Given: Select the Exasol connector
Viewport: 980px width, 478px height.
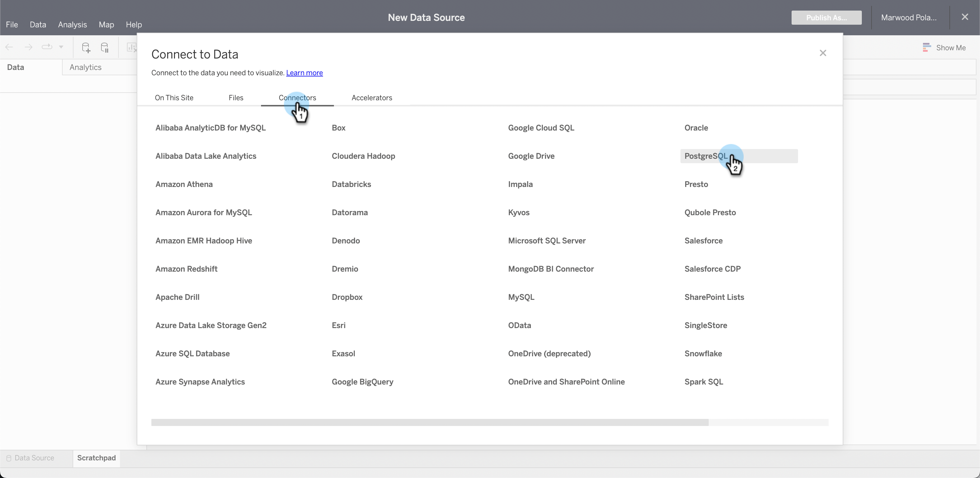Looking at the screenshot, I should (x=343, y=354).
